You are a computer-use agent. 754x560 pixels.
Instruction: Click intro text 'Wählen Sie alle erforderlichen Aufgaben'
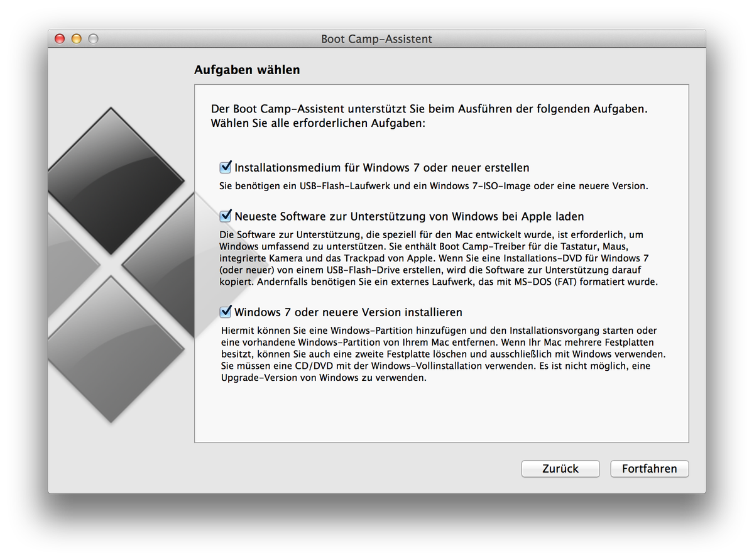(x=319, y=124)
